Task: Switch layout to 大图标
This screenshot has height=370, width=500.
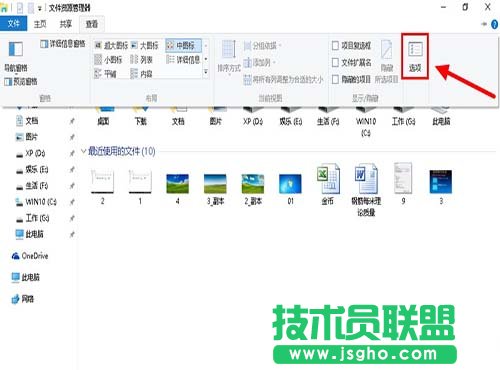Action: [145, 45]
